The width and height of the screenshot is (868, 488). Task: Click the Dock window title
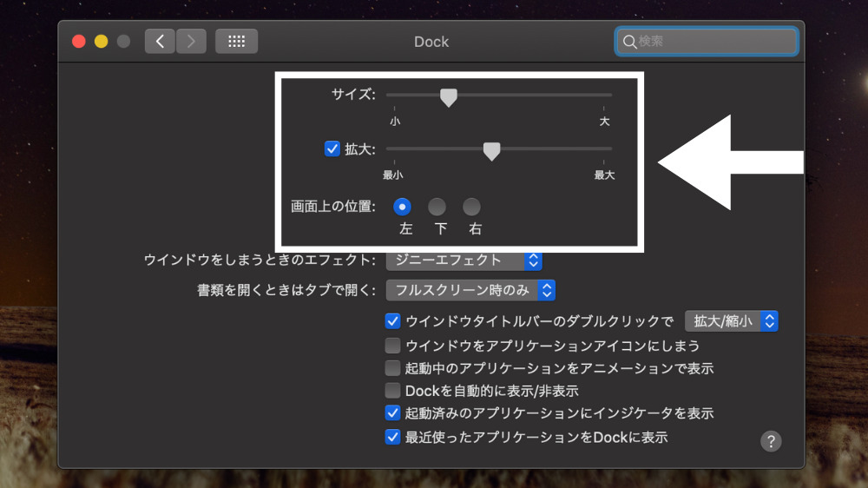431,42
